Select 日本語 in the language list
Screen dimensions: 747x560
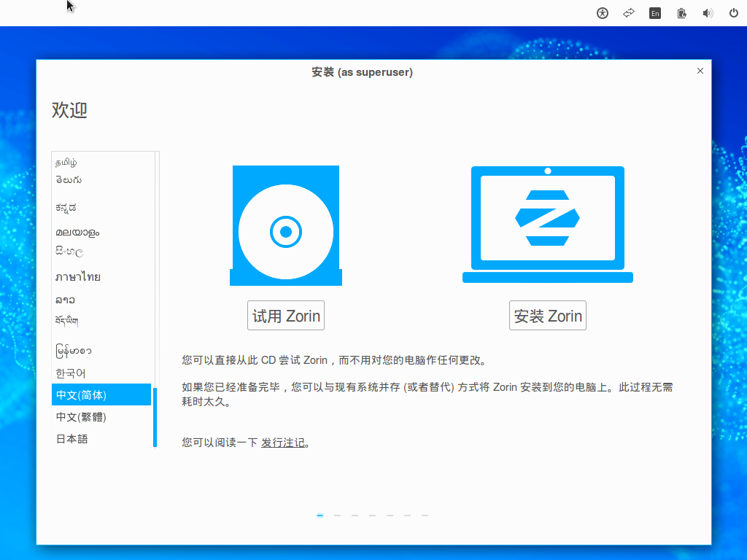(71, 438)
